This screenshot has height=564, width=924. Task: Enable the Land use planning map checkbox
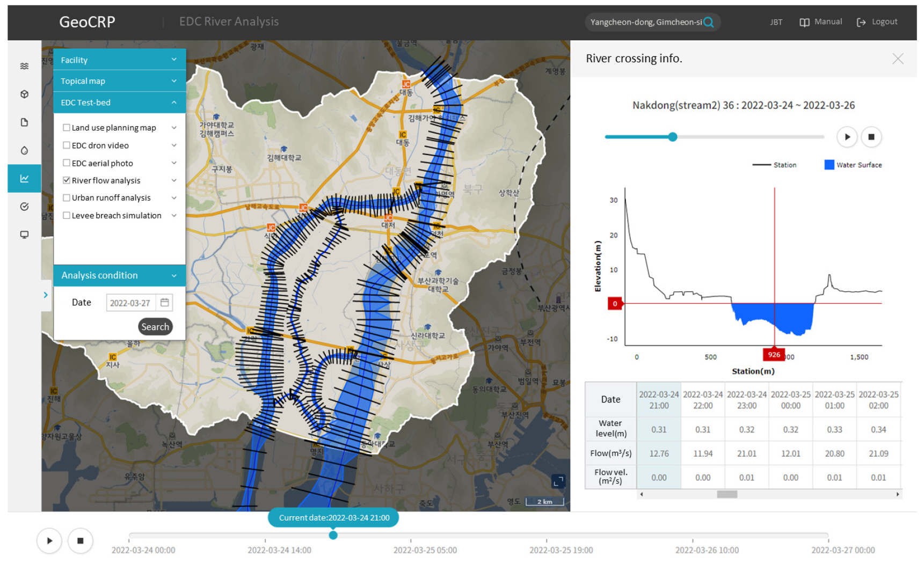67,128
